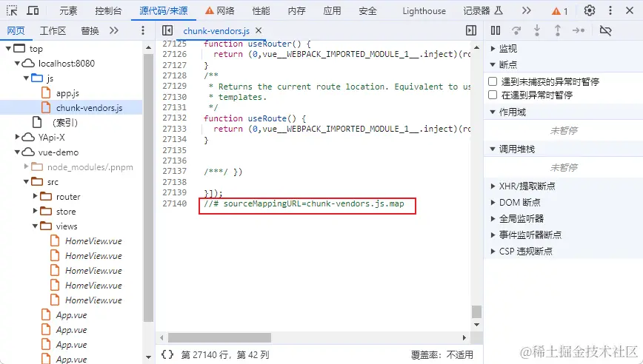Close the chunk-vendors.js editor tab
The height and width of the screenshot is (364, 643).
click(x=259, y=30)
